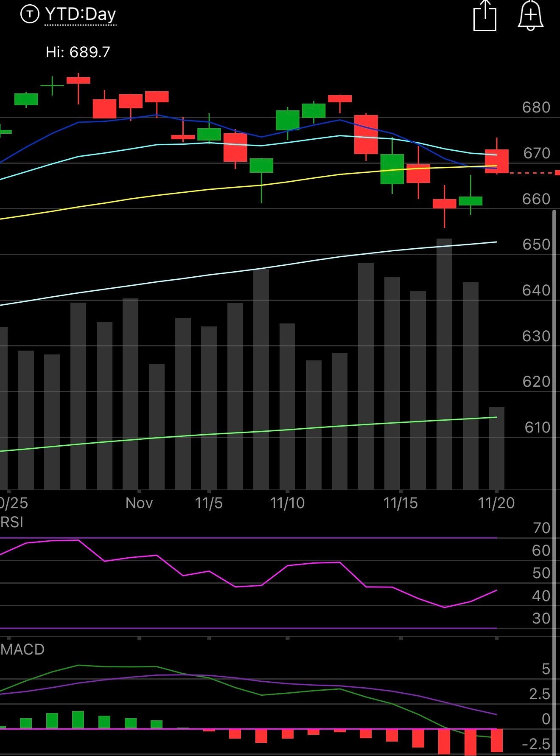This screenshot has width=560, height=756.
Task: Tap the 680 price axis label
Action: [536, 107]
